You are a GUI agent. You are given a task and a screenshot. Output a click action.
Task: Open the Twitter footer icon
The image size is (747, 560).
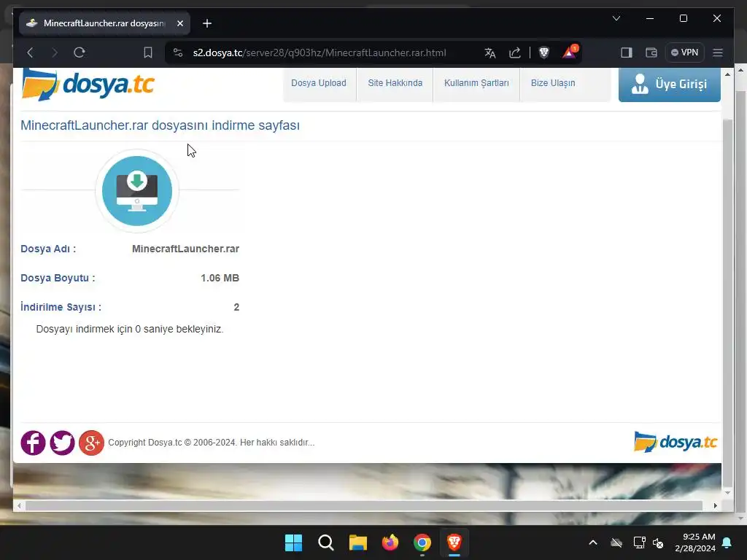[63, 443]
